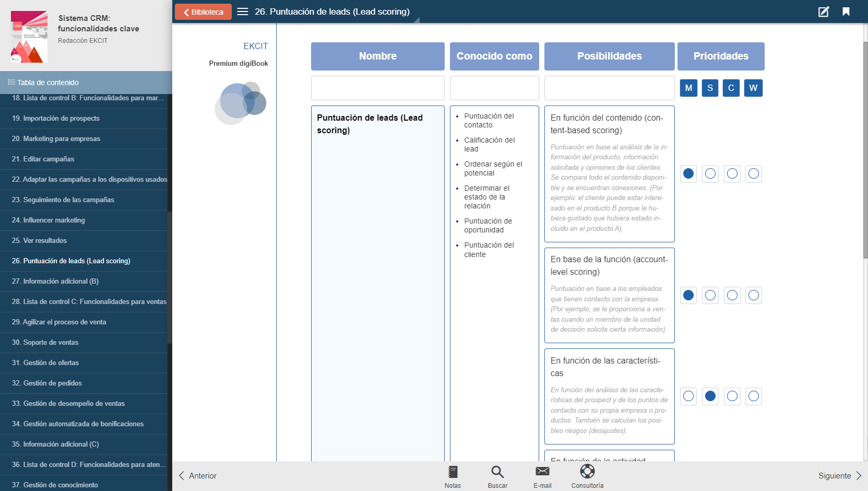Click the Conocido como filter input field
Screen dimensions: 868x491
point(494,88)
